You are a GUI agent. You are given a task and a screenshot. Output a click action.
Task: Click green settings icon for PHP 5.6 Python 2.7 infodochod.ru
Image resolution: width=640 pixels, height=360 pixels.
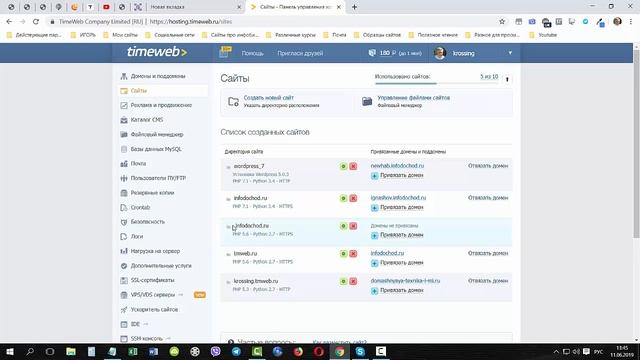tap(343, 226)
